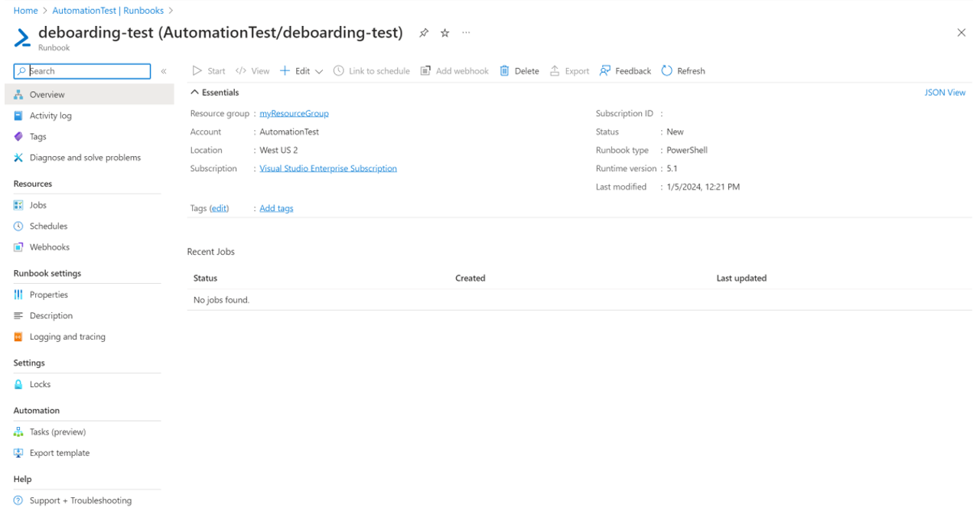This screenshot has height=508, width=980.
Task: Click the Overview icon in sidebar
Action: click(x=18, y=95)
